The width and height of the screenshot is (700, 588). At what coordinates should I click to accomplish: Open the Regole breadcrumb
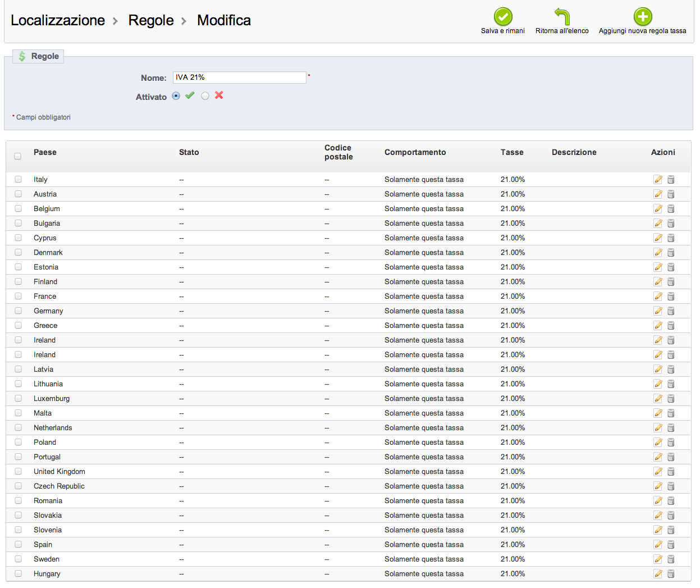[x=151, y=20]
